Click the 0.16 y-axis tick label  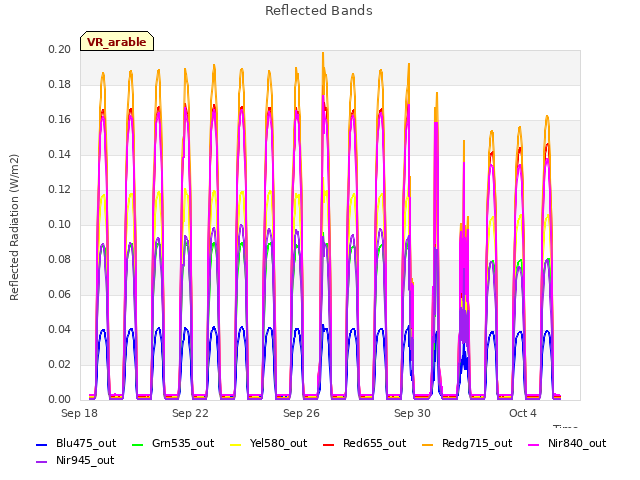coord(60,120)
